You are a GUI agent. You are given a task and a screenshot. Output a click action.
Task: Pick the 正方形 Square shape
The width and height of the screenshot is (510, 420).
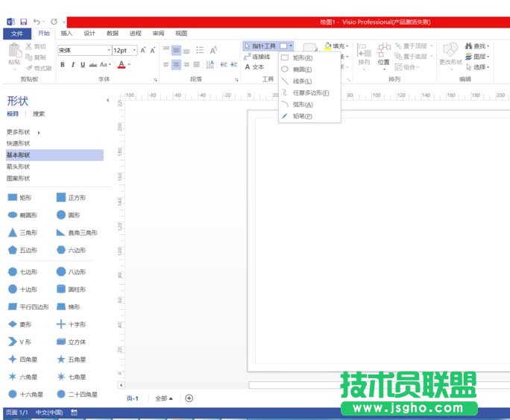pyautogui.click(x=71, y=198)
